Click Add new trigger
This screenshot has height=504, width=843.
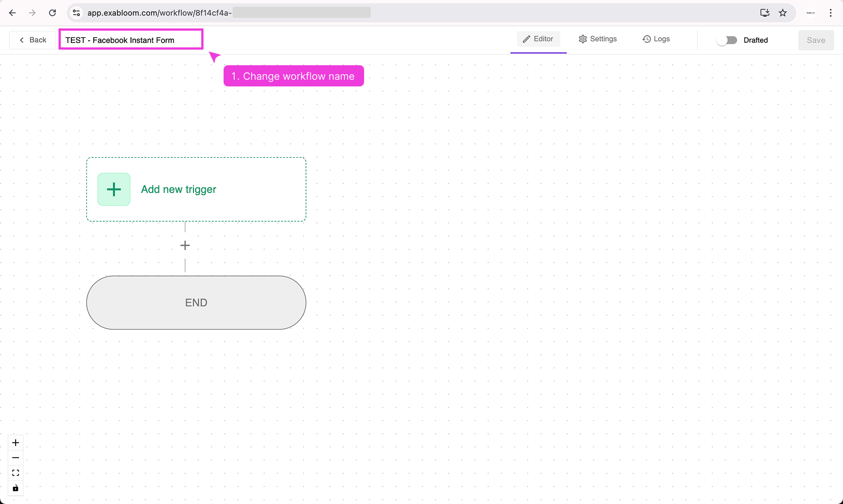[x=178, y=189]
